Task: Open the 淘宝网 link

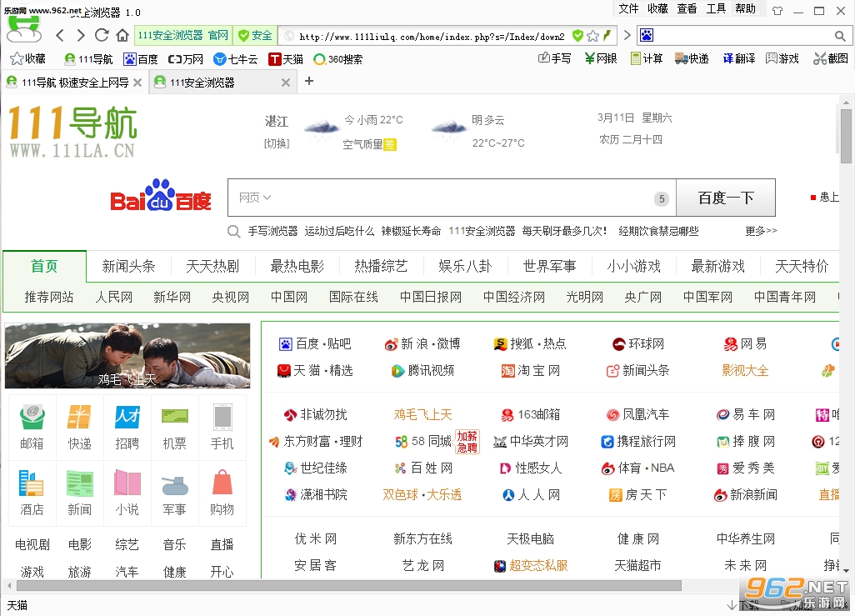Action: pos(531,370)
